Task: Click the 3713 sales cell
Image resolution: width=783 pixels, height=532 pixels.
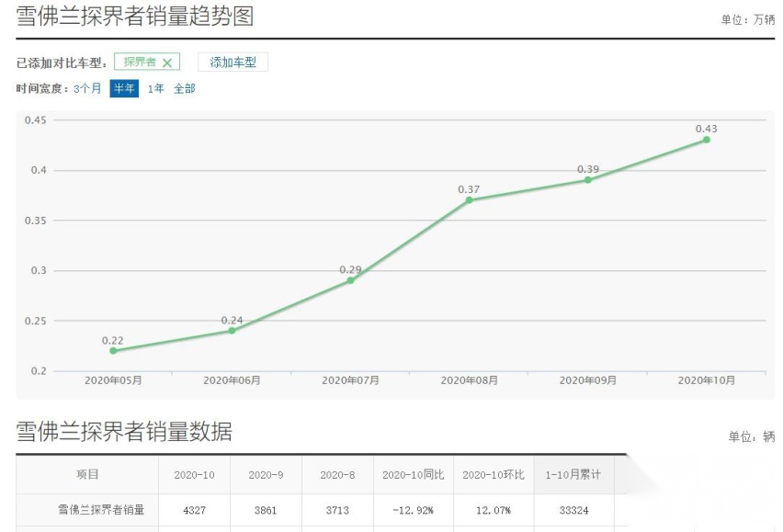Action: pyautogui.click(x=337, y=510)
